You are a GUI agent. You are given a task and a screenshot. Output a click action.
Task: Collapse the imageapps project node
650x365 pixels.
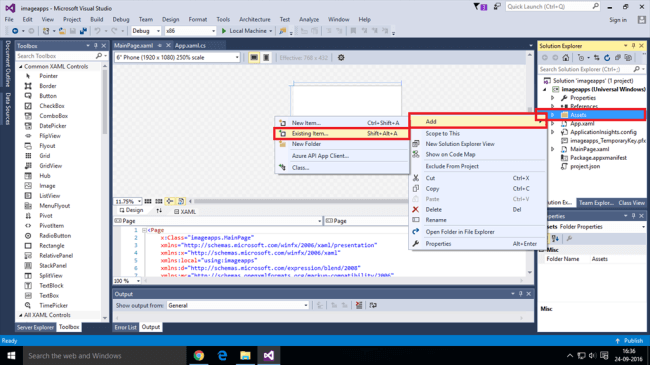pos(545,89)
